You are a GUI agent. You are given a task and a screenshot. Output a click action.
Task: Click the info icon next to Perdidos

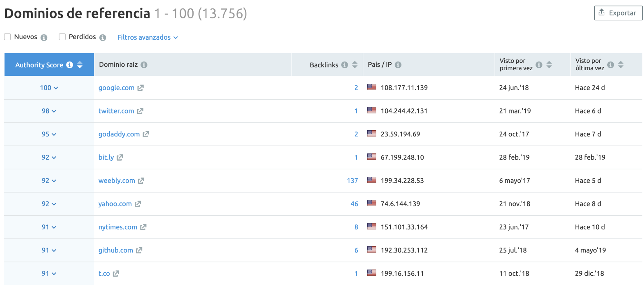[x=102, y=38]
